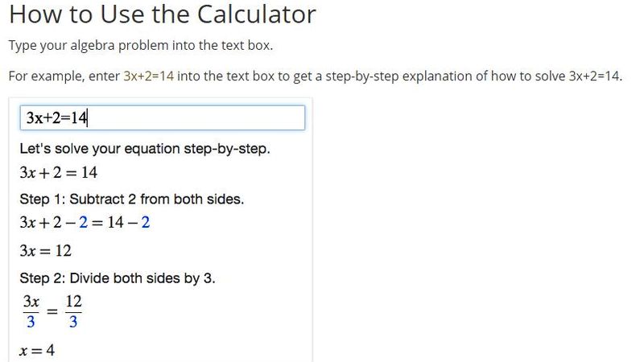644x362 pixels.
Task: Click the 'How to Use the Calculator' heading
Action: [163, 14]
